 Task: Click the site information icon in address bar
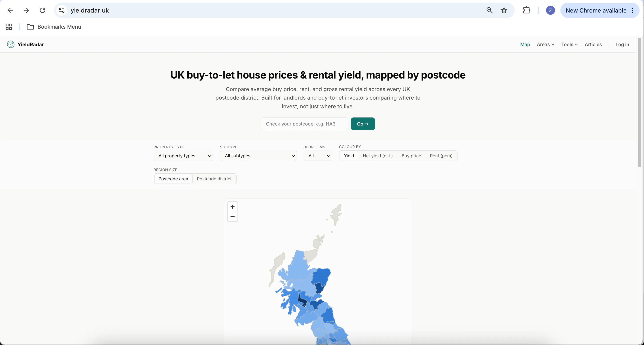tap(62, 10)
